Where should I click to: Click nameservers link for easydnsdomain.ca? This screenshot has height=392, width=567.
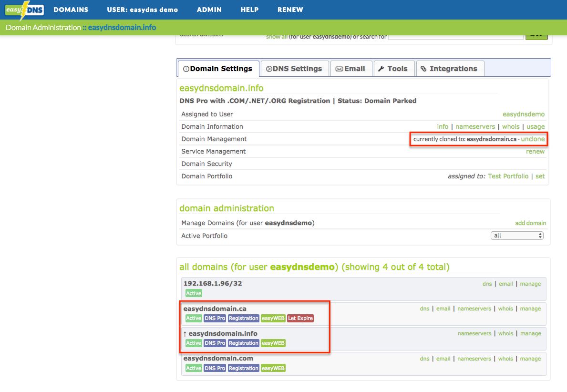474,309
